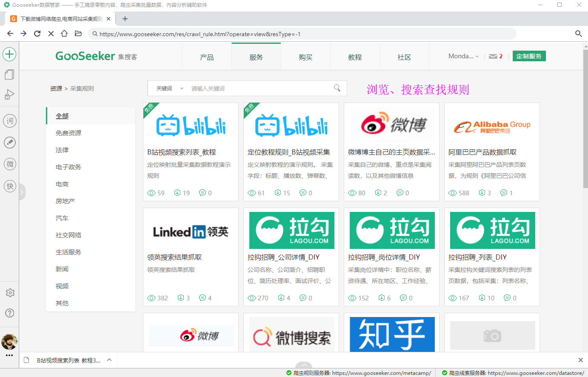Click the 知乎 card thumbnail

392,334
